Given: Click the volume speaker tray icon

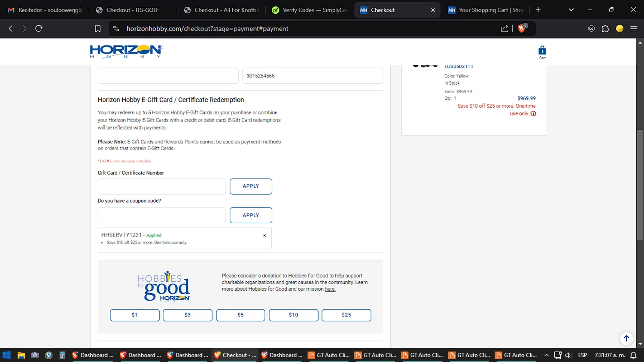Looking at the screenshot, I should point(568,355).
